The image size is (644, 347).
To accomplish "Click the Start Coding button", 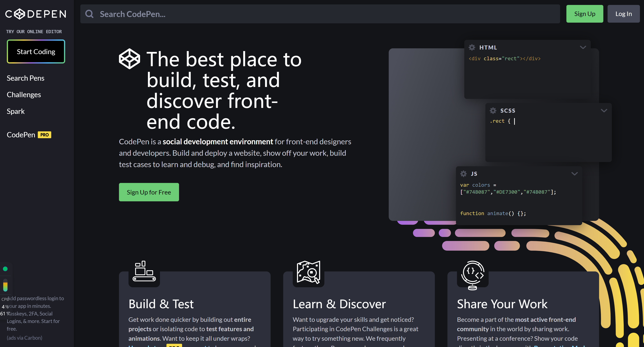I will (36, 52).
